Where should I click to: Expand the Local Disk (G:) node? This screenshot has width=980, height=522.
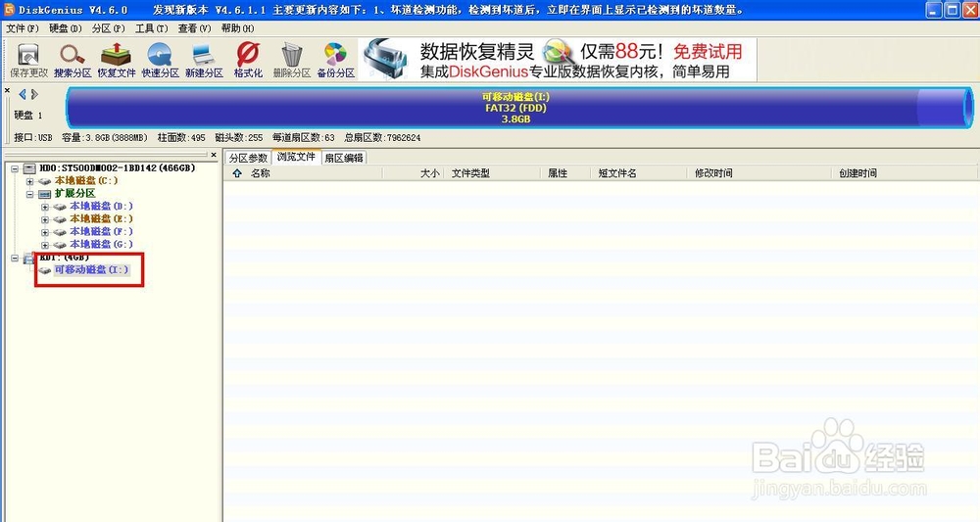click(x=44, y=245)
